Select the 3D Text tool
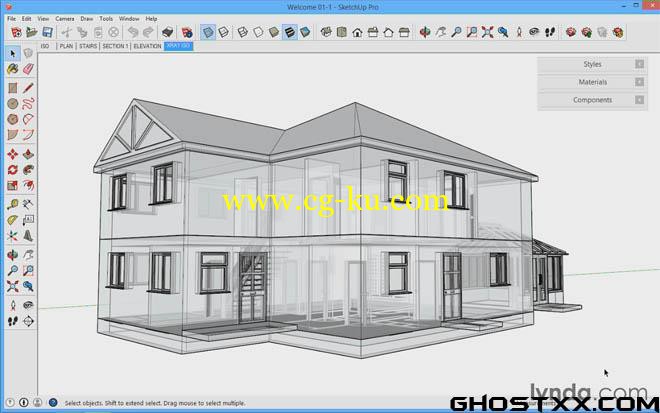The width and height of the screenshot is (660, 413). [x=28, y=235]
